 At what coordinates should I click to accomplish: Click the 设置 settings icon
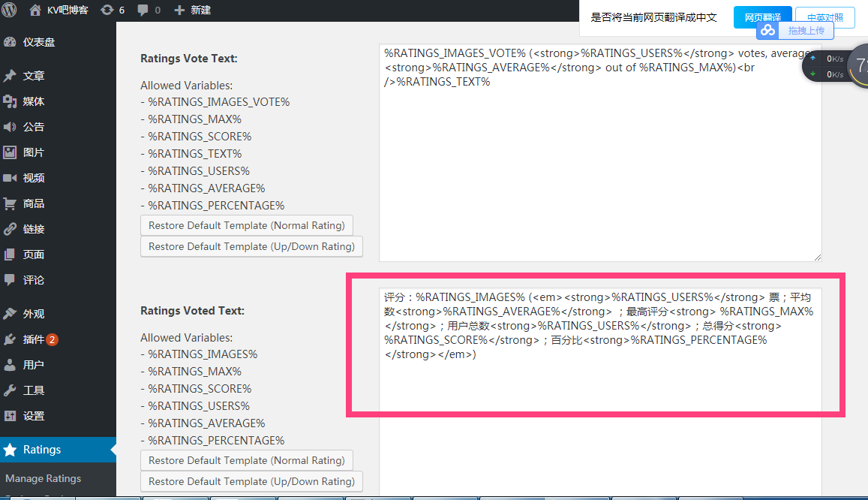tap(10, 416)
